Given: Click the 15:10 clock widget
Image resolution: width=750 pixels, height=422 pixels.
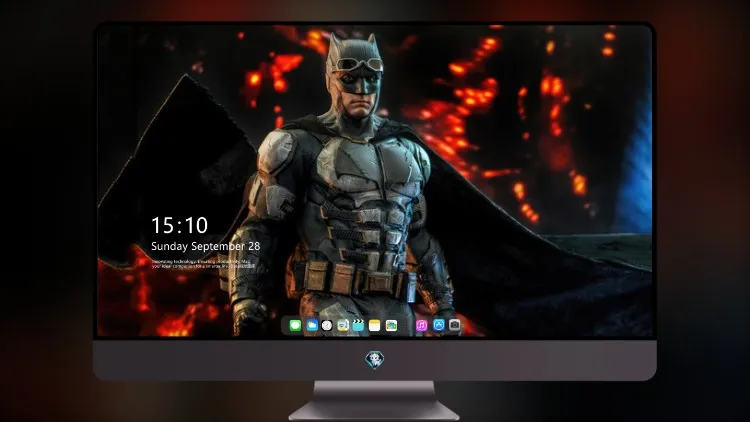Looking at the screenshot, I should click(179, 225).
